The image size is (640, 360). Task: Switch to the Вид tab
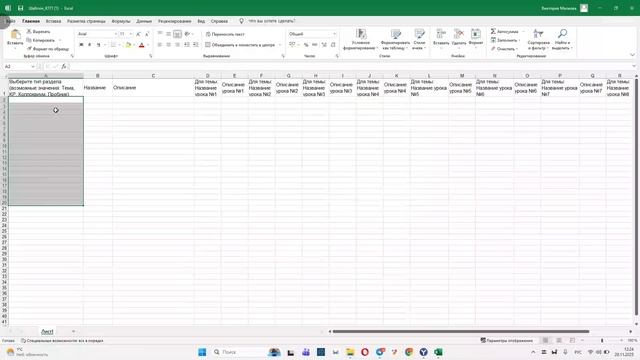pyautogui.click(x=201, y=21)
